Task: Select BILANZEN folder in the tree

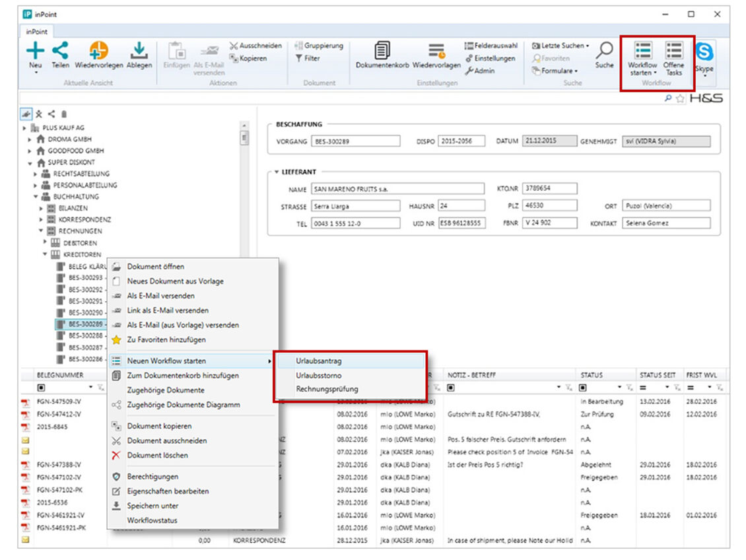Action: point(73,209)
